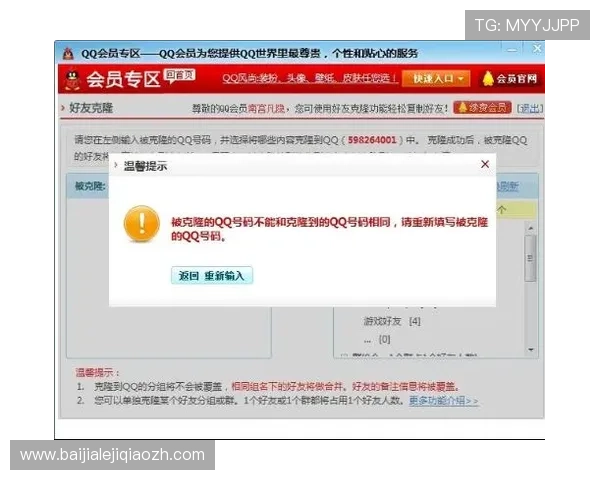
Task: Open 更多功能介绍 link
Action: [443, 401]
